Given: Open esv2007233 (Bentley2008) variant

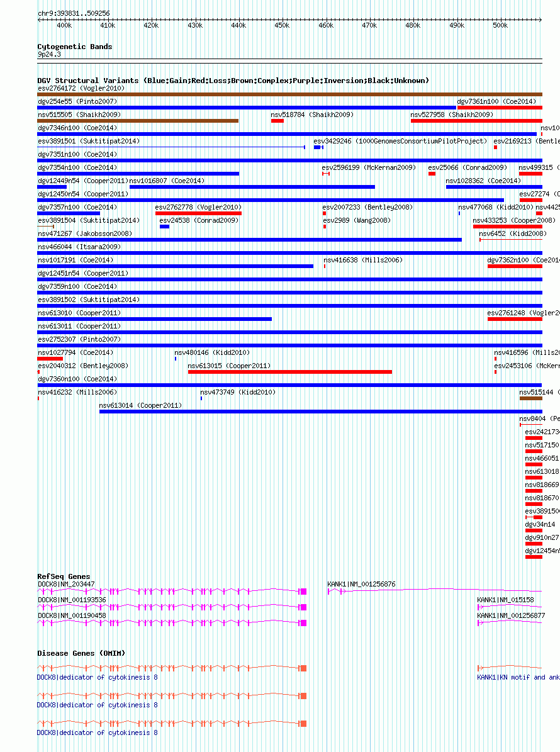Looking at the screenshot, I should [x=324, y=213].
